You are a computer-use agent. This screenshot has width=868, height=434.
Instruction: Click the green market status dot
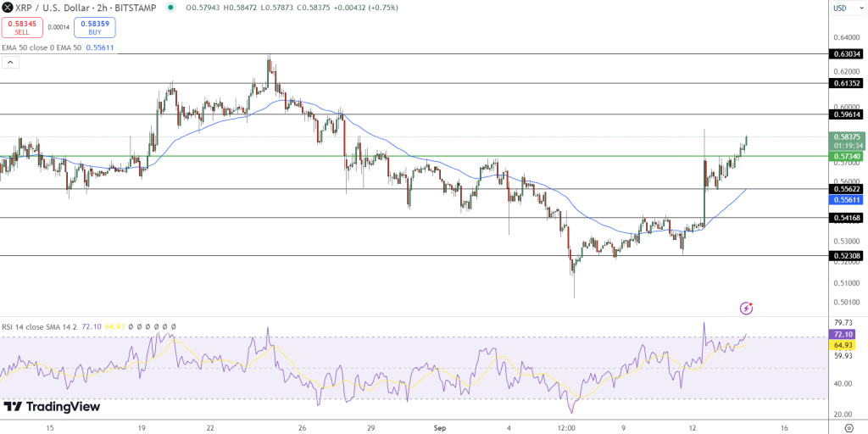[x=170, y=8]
